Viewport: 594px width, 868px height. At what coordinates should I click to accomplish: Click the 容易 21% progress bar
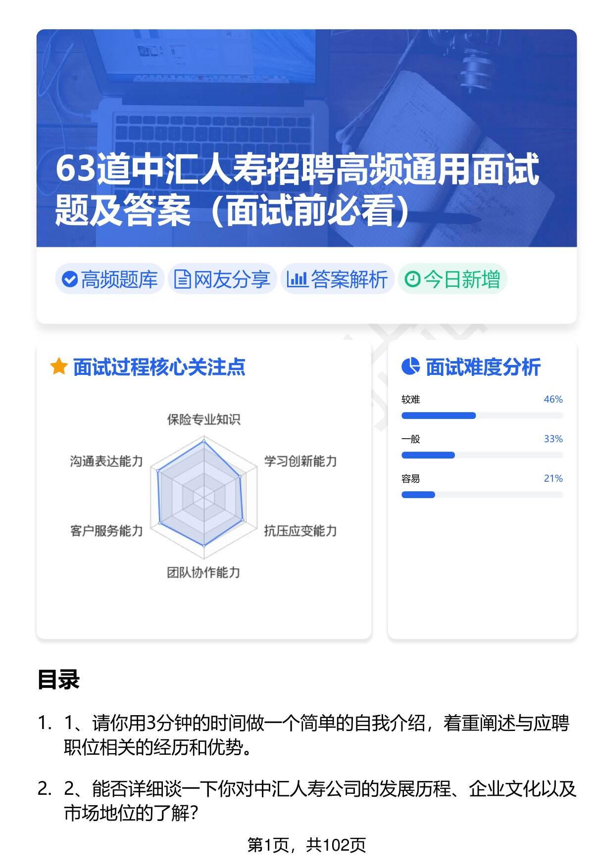(482, 495)
